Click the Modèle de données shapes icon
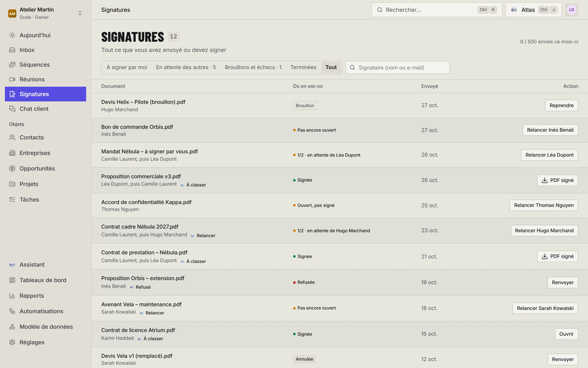The height and width of the screenshot is (368, 588). [12, 327]
